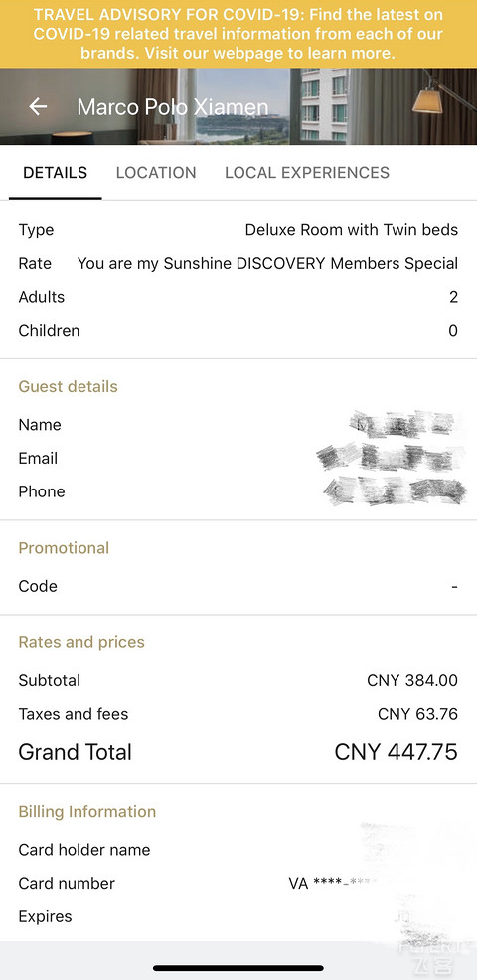The height and width of the screenshot is (980, 477).
Task: Select the DETAILS tab
Action: [x=55, y=173]
